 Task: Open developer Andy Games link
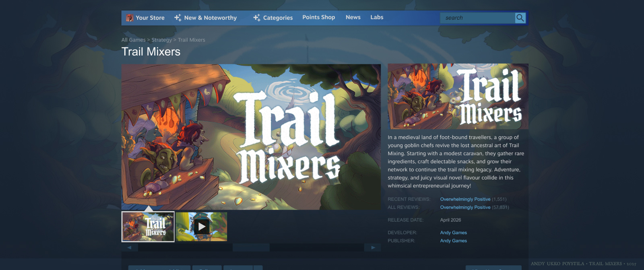tap(453, 233)
